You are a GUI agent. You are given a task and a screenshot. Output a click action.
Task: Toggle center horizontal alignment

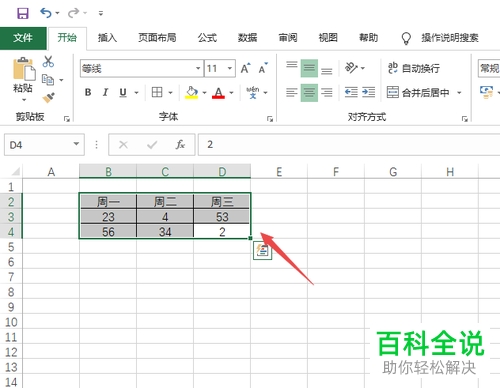click(309, 92)
